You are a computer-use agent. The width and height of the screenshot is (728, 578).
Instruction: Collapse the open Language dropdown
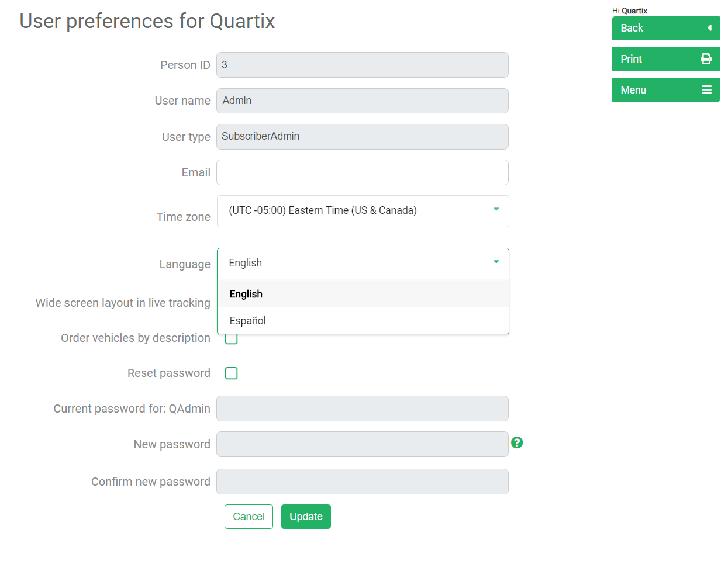pyautogui.click(x=363, y=264)
